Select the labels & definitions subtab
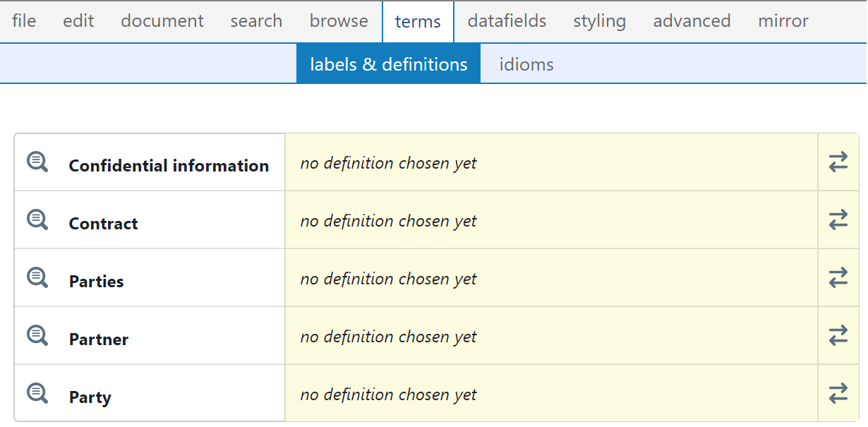 389,64
